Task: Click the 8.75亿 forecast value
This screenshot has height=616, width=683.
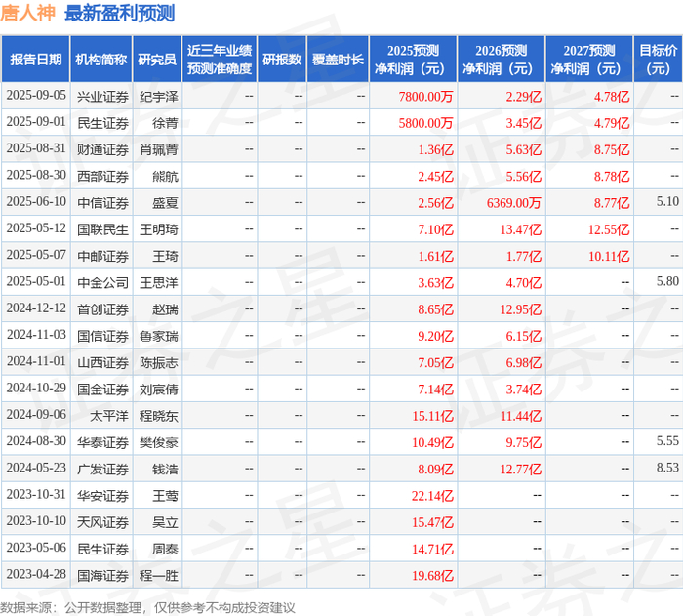Action: click(x=612, y=149)
